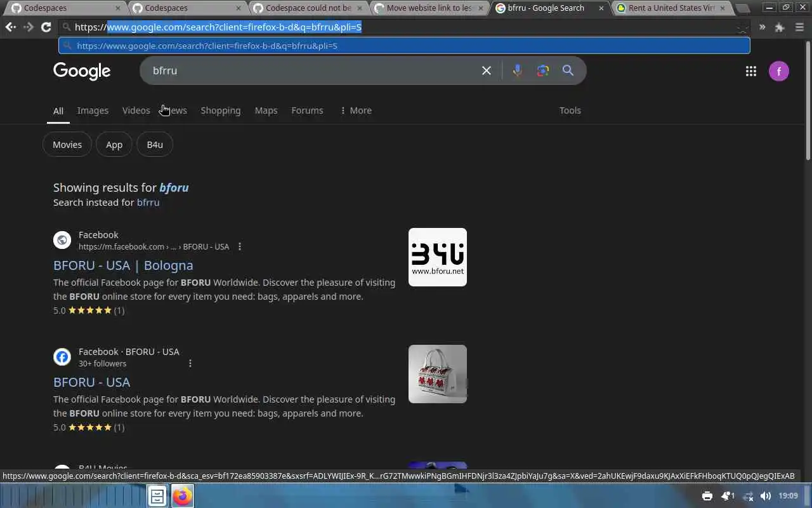Screen dimensions: 812x508
Task: Click the handbag product thumbnail
Action: coord(438,374)
